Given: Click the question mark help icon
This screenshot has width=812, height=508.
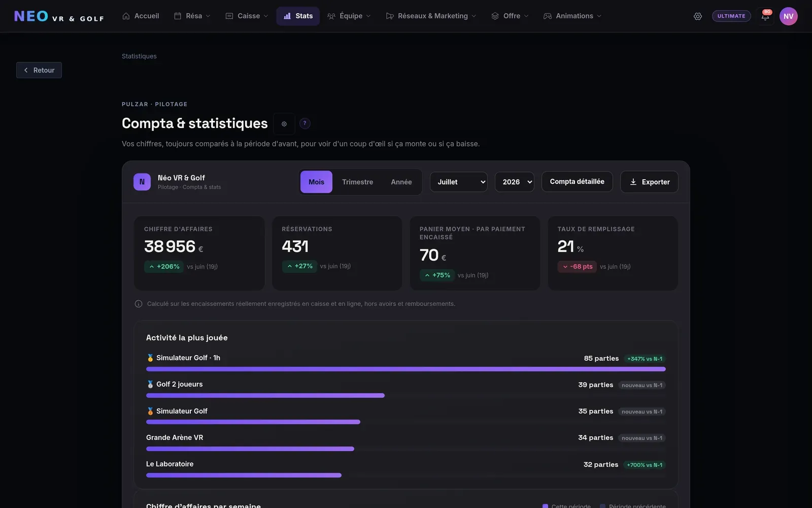Looking at the screenshot, I should [304, 123].
